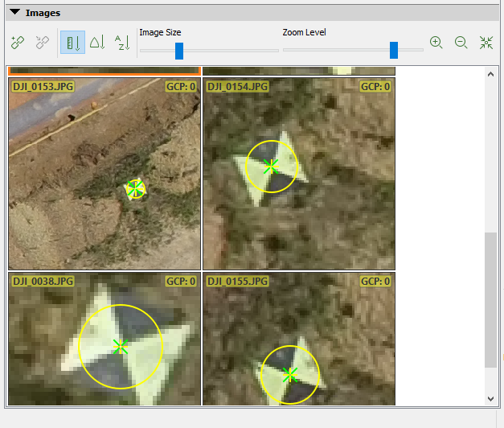Click the Zoom Level label
Viewport: 504px width, 428px height.
[304, 32]
